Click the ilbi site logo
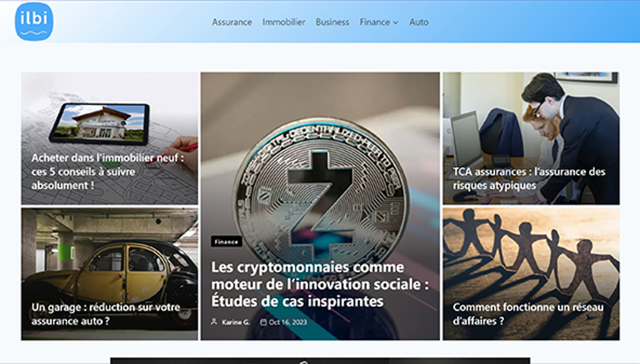 click(34, 21)
